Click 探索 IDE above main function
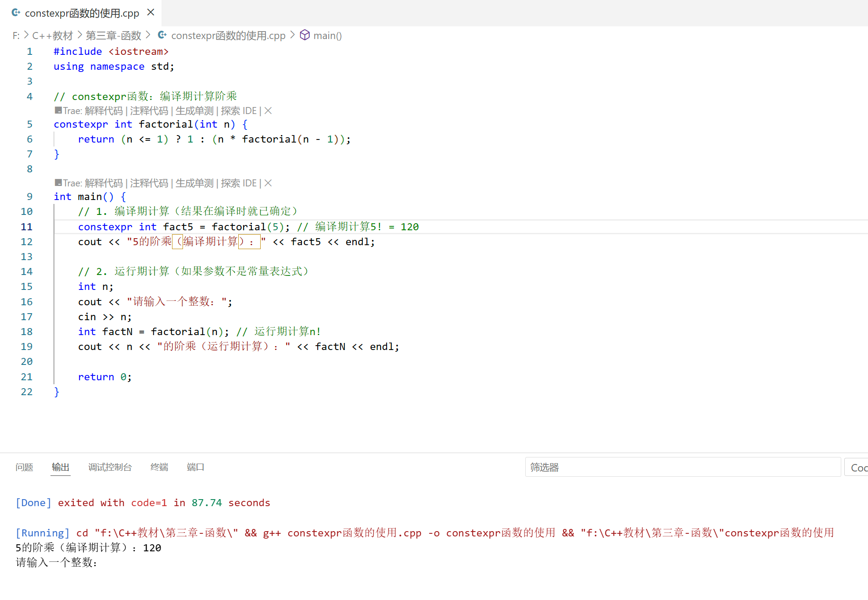 pos(238,183)
